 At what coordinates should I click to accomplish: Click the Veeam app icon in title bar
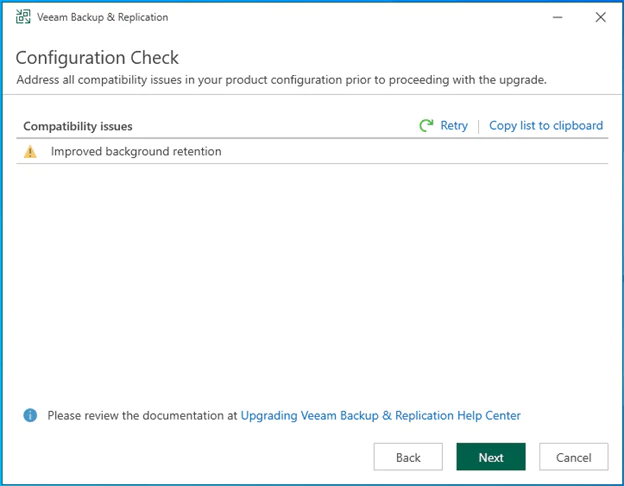(x=23, y=17)
